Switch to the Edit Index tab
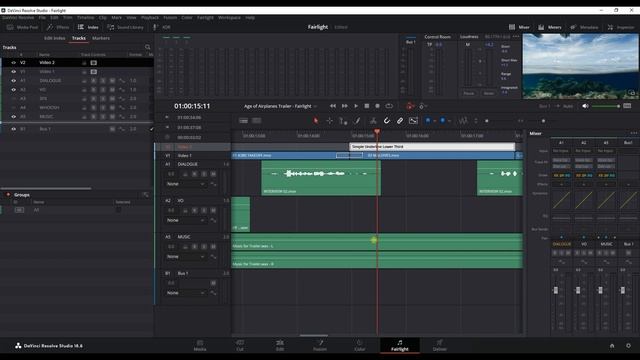 (54, 38)
